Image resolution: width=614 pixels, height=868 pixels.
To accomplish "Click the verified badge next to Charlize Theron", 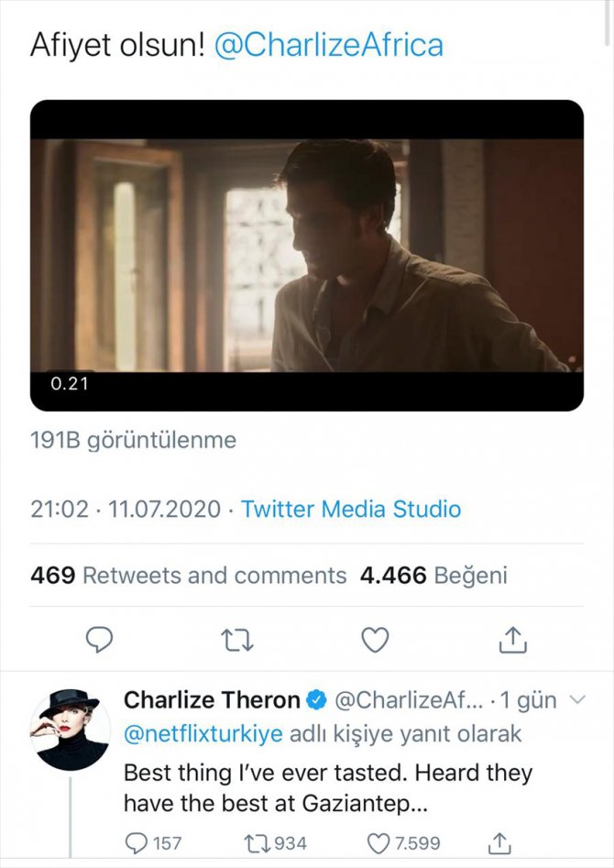I will coord(316,701).
